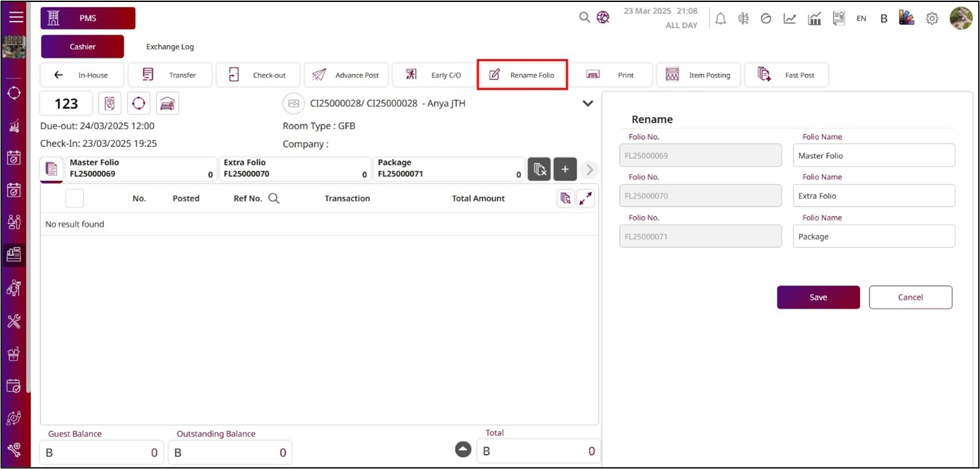Click the Master Folio name input field
Viewport: 980px width, 469px height.
[873, 156]
